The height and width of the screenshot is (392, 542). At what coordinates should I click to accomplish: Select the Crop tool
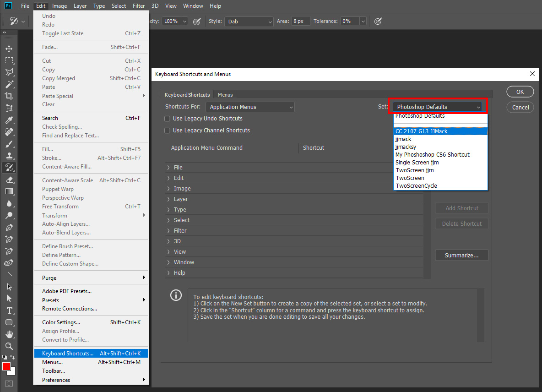tap(10, 96)
